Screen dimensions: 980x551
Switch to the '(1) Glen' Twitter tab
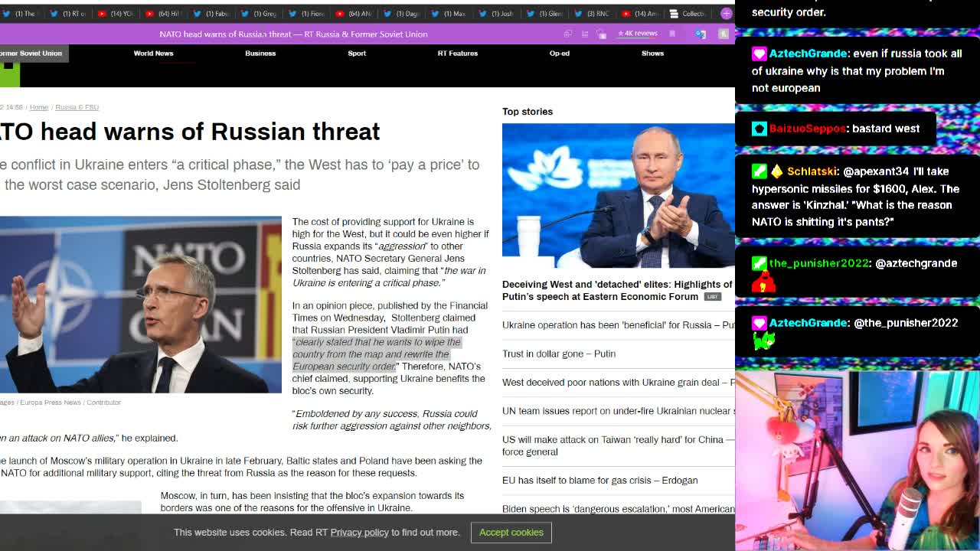coord(543,13)
